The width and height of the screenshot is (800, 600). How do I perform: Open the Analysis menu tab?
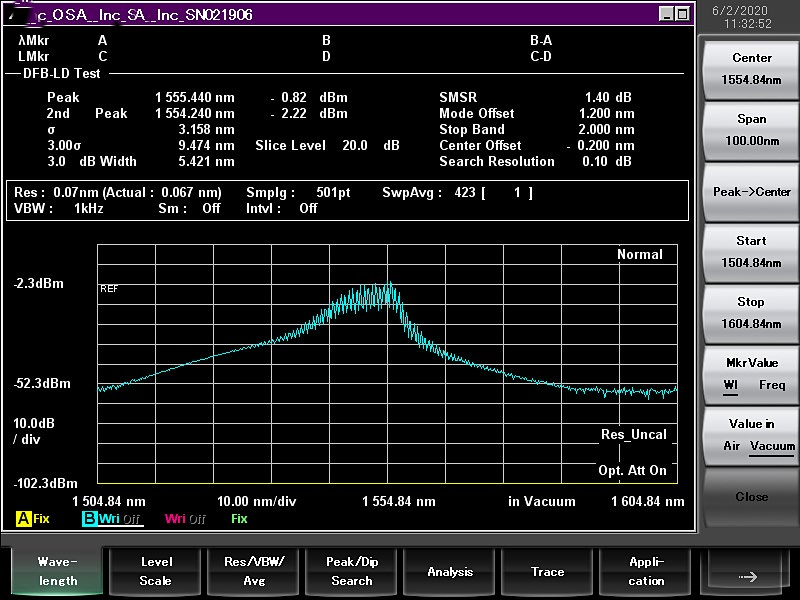click(x=450, y=571)
